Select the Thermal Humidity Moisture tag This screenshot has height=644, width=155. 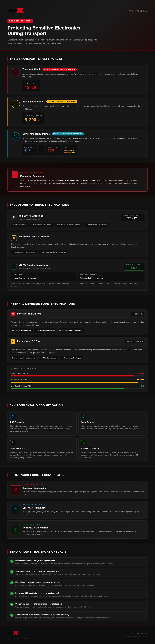point(68,134)
